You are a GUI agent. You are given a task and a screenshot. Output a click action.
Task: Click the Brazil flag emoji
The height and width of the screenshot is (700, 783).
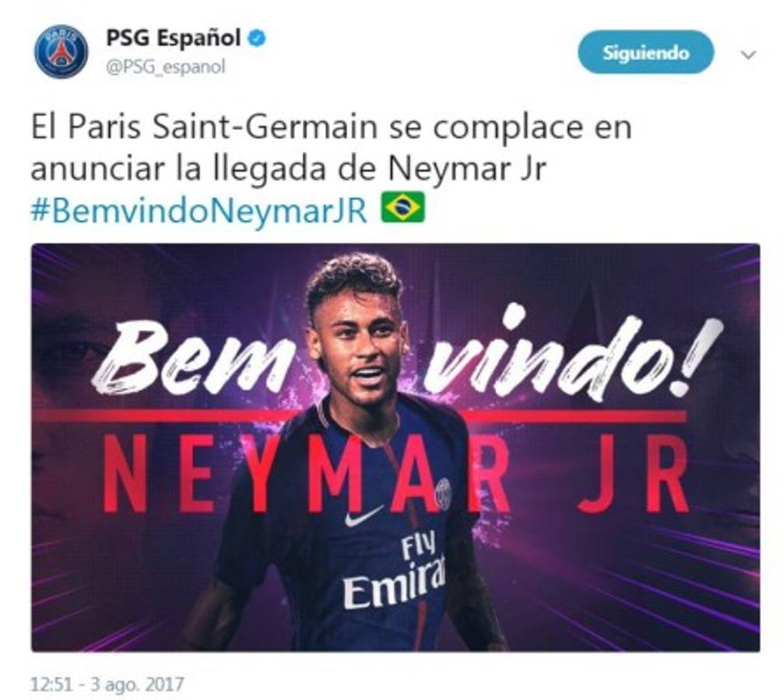pos(402,207)
